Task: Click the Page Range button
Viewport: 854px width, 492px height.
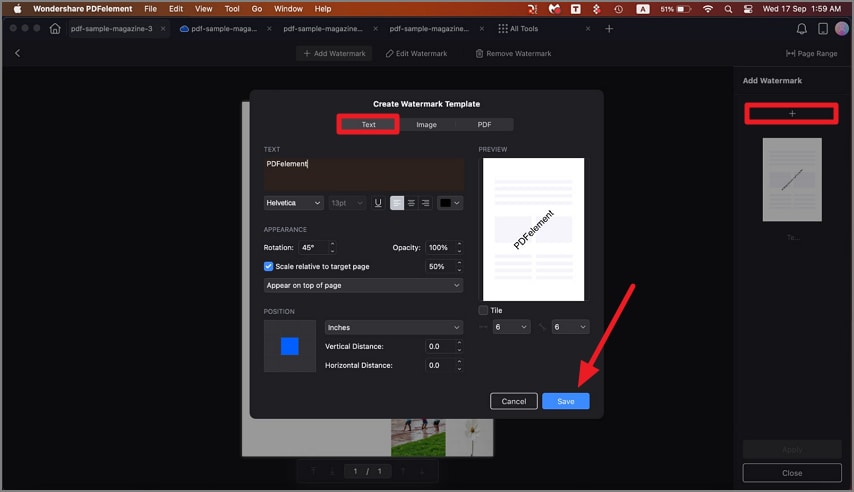Action: 811,53
